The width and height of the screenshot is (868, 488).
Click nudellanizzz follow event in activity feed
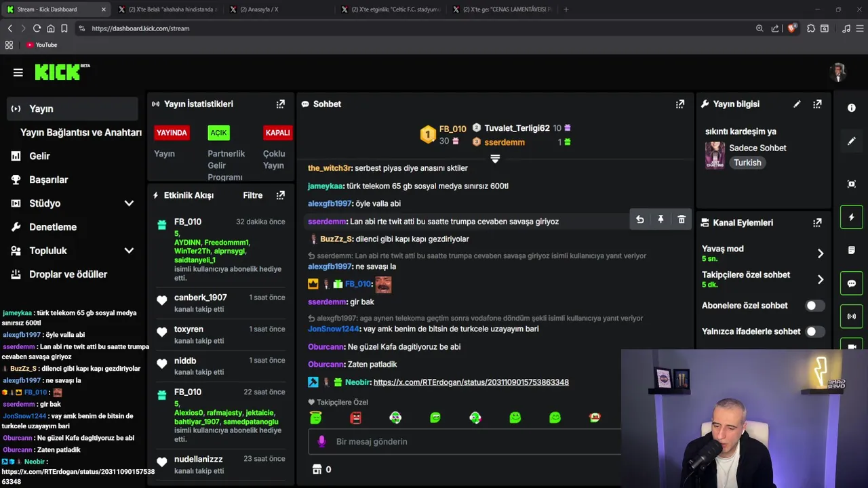click(x=220, y=464)
